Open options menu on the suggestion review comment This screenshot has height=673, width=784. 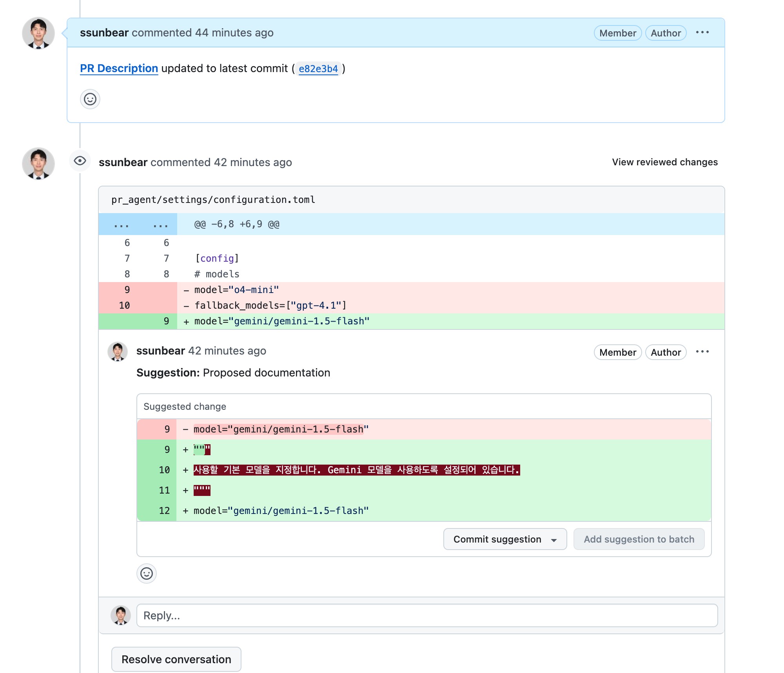[702, 352]
